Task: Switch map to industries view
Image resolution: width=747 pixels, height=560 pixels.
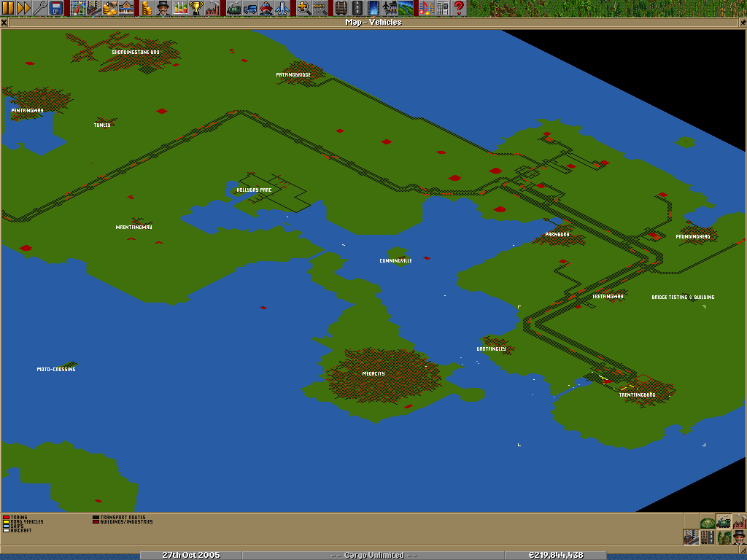Action: coord(740,521)
